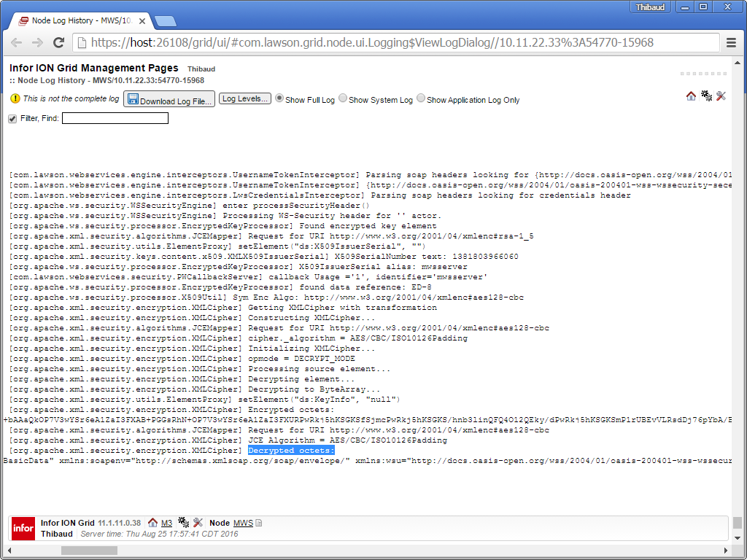Open the wrench tools icon in the footer

click(x=198, y=523)
